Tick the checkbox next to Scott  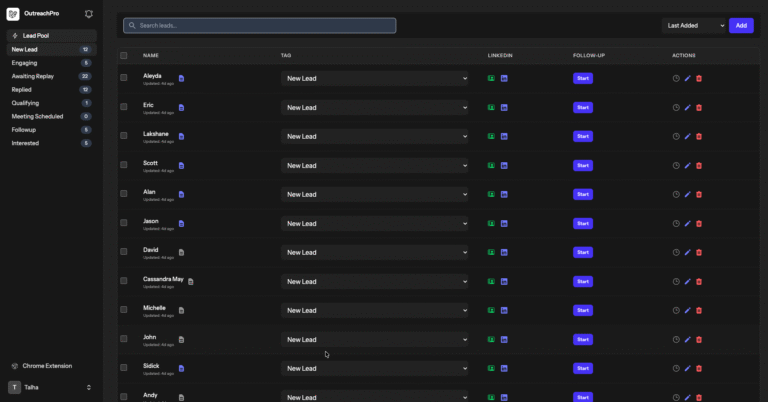[x=123, y=165]
